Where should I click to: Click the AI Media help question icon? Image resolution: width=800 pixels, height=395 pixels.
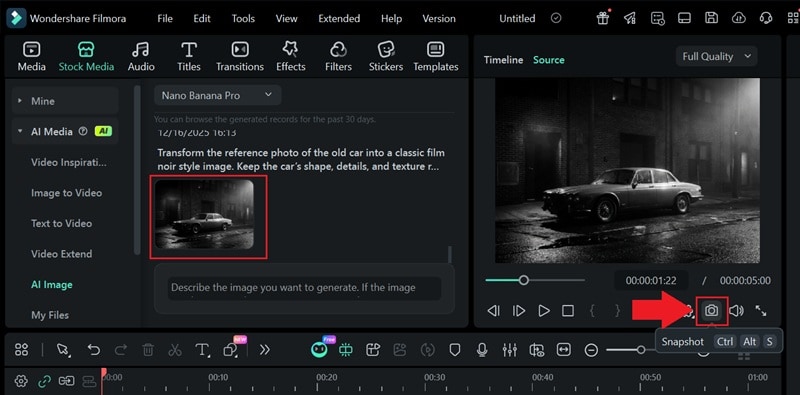pos(83,131)
